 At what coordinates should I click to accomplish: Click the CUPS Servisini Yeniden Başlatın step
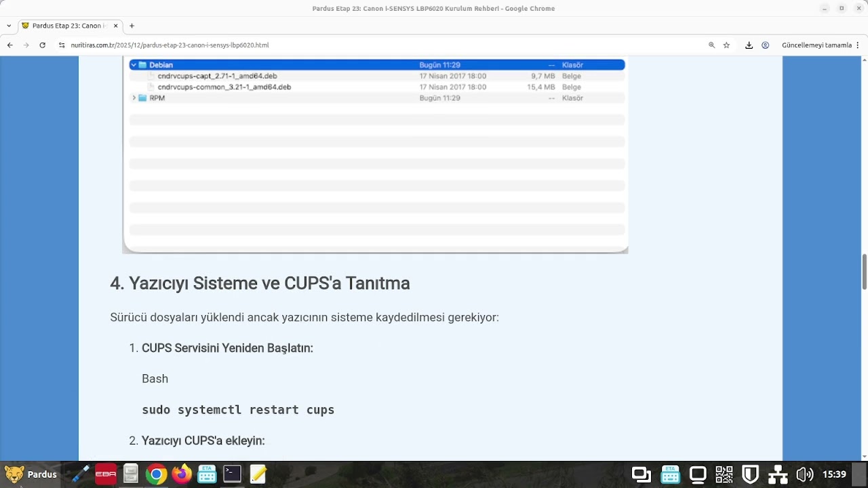click(227, 348)
